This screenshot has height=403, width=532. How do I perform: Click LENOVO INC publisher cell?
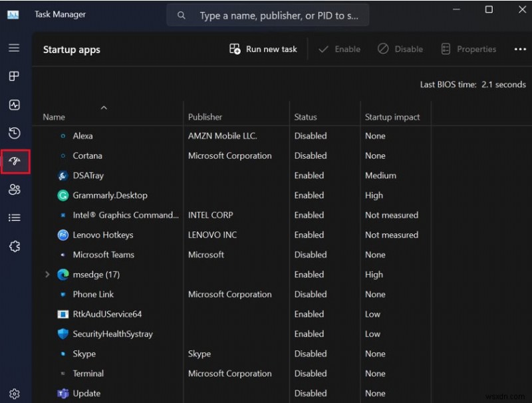tap(212, 235)
